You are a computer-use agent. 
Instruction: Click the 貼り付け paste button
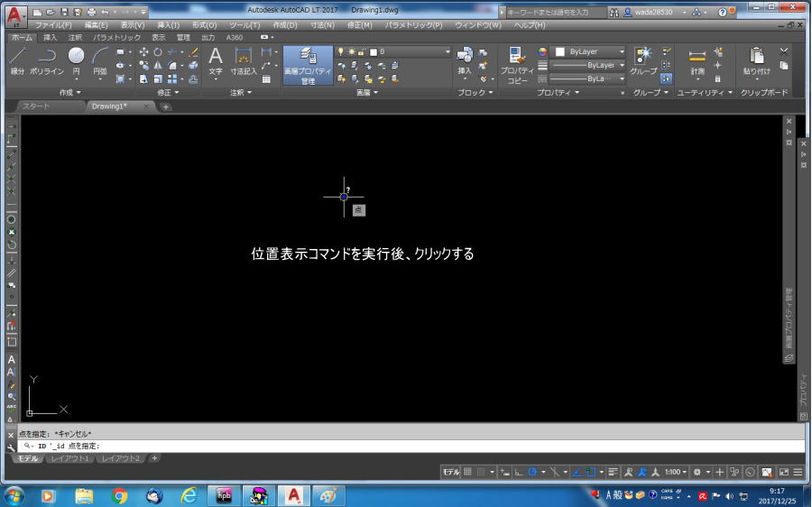757,61
